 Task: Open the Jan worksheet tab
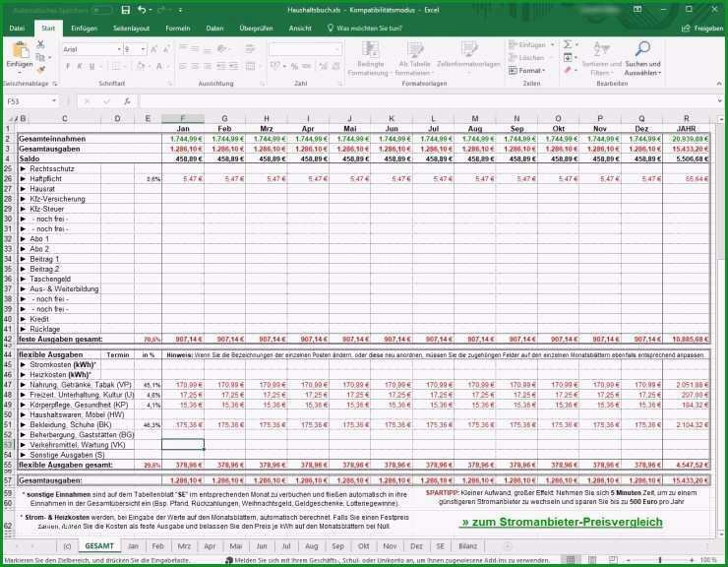(x=133, y=546)
